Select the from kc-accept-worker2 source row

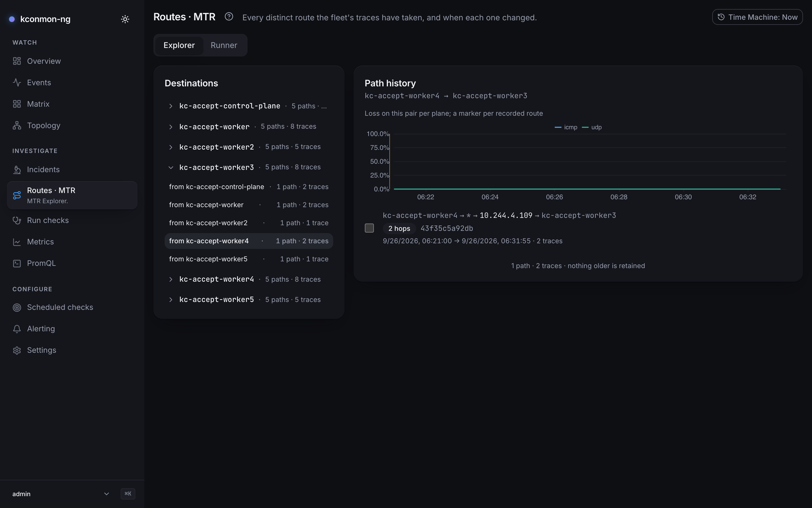(249, 223)
